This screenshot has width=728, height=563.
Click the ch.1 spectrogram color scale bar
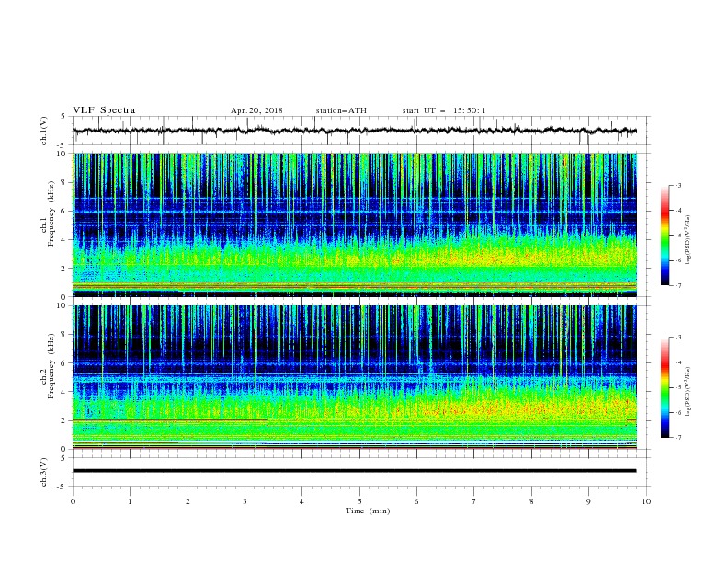pyautogui.click(x=665, y=236)
